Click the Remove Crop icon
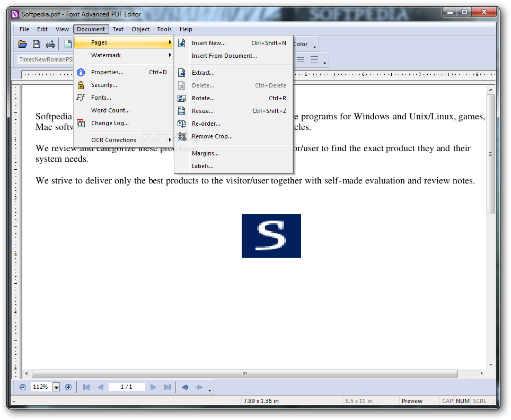 click(182, 136)
